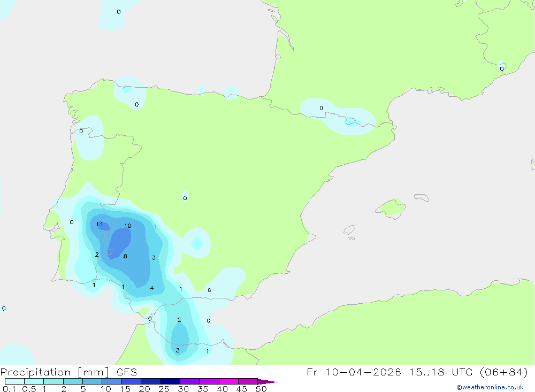Click the '5' legend scale label

83,389
